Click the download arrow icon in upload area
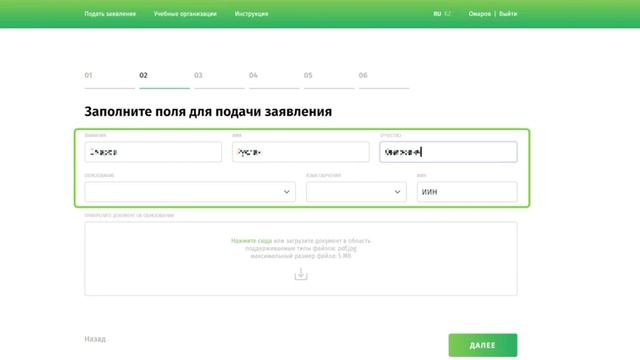This screenshot has width=640, height=360. tap(301, 274)
